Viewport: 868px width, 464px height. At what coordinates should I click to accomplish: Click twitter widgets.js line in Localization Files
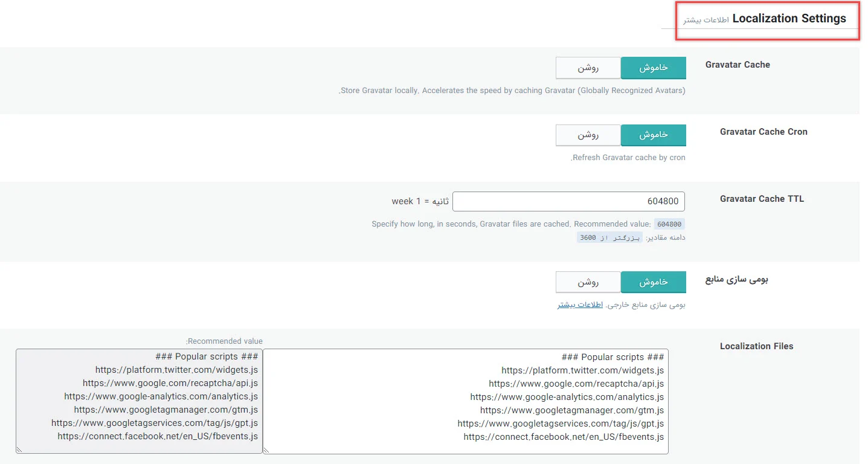click(582, 370)
